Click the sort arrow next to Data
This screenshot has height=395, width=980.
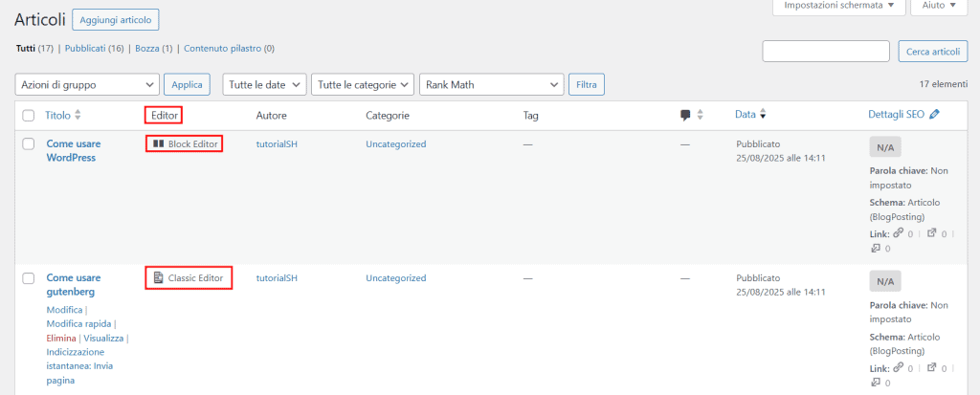(x=763, y=115)
